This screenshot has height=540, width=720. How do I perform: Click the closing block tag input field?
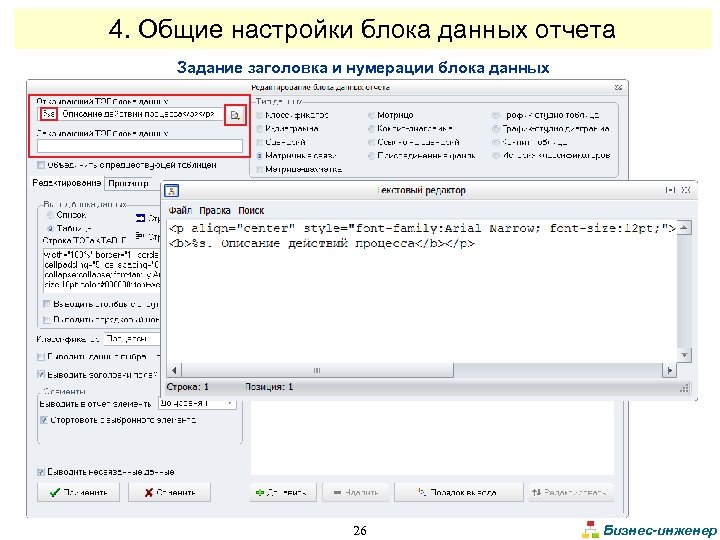click(140, 146)
